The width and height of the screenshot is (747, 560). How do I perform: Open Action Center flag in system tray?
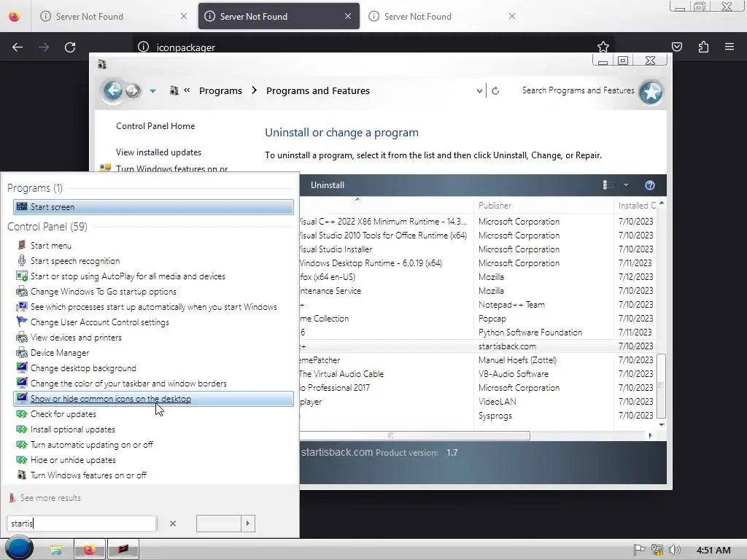pyautogui.click(x=639, y=550)
